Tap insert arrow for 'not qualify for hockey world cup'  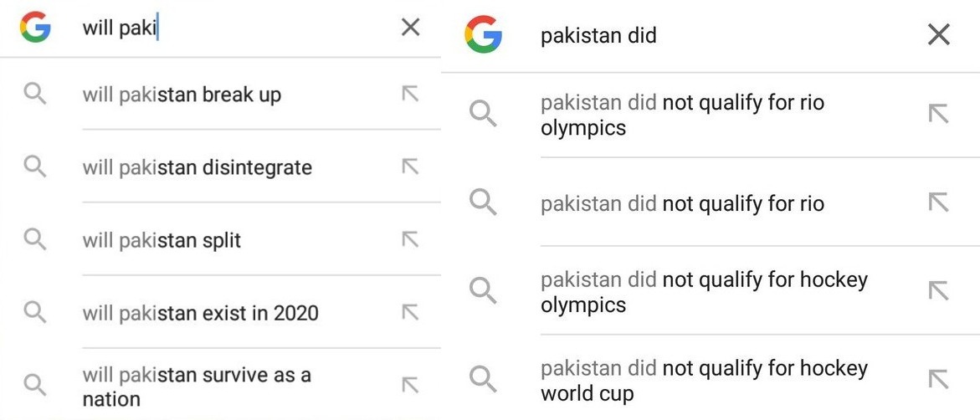[939, 379]
